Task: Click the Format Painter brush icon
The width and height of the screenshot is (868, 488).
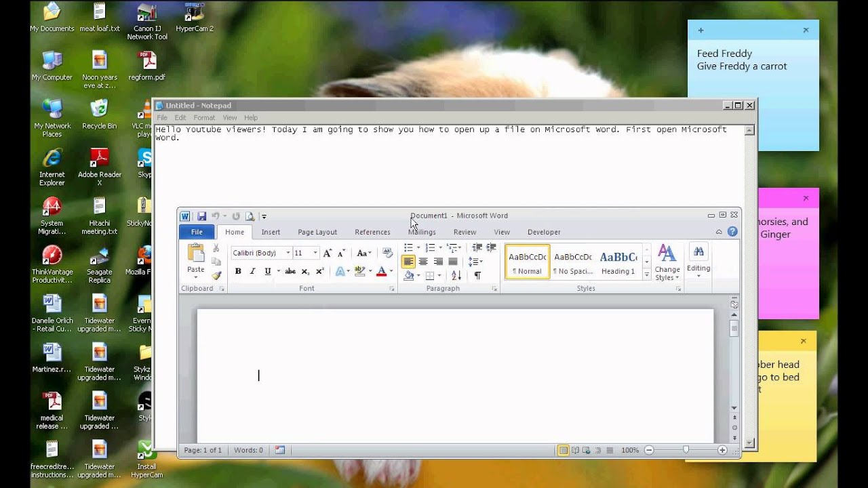Action: [x=216, y=275]
